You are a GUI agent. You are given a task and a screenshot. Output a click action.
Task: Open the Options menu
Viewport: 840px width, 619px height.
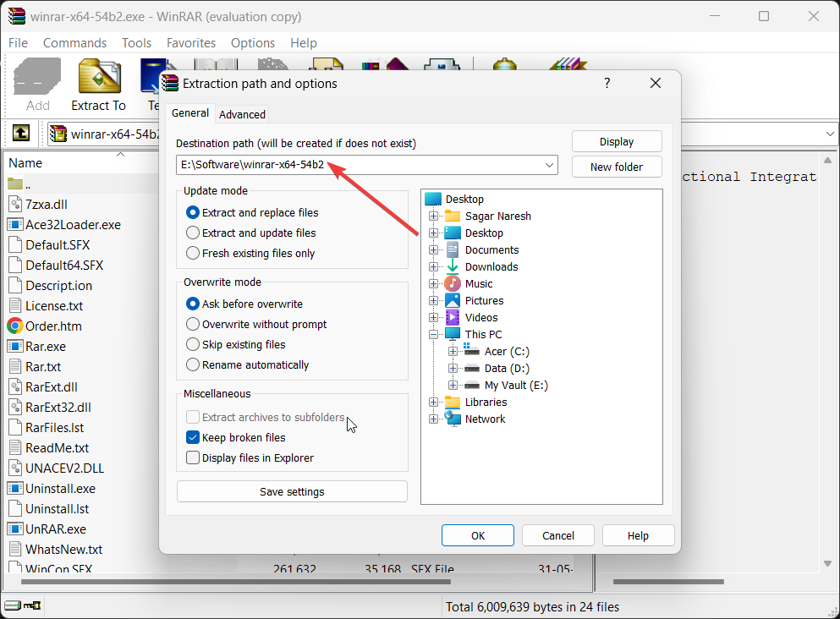[253, 43]
